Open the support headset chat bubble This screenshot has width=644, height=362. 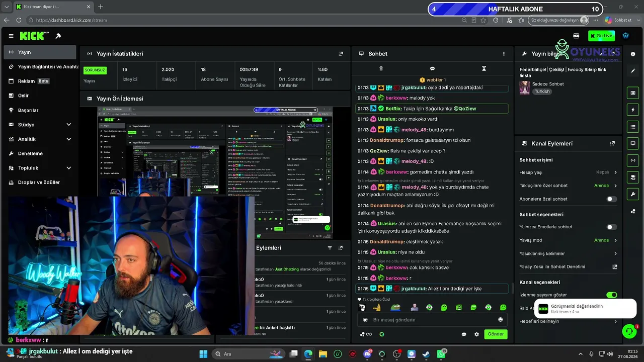pyautogui.click(x=629, y=331)
